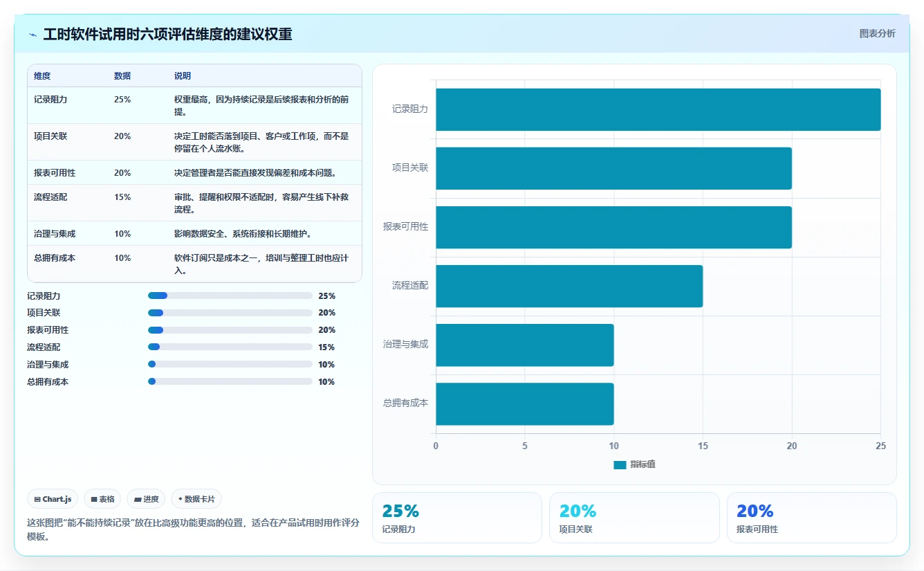924x571 pixels.
Task: Click the 总拥有成本 y-axis label in the chart
Action: click(x=406, y=404)
